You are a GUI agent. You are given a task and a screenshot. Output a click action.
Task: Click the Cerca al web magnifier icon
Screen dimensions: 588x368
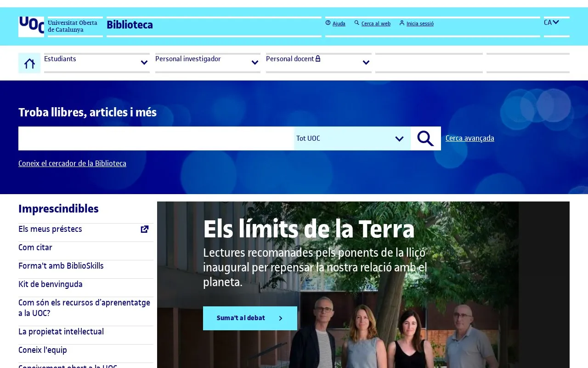[x=357, y=23]
